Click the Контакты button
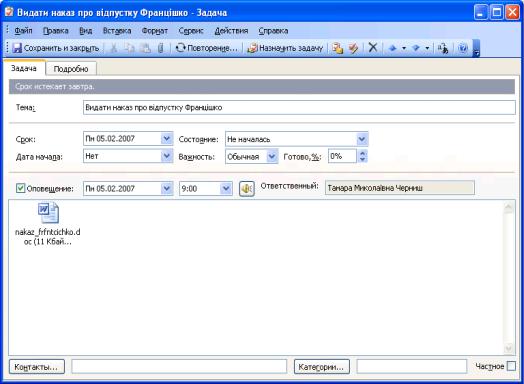524x384 pixels. 36,367
